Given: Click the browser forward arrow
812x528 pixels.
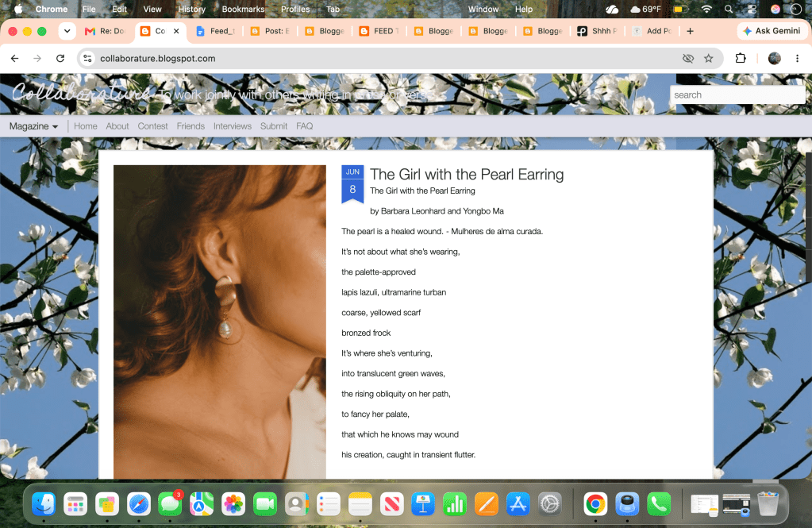Looking at the screenshot, I should (37, 59).
